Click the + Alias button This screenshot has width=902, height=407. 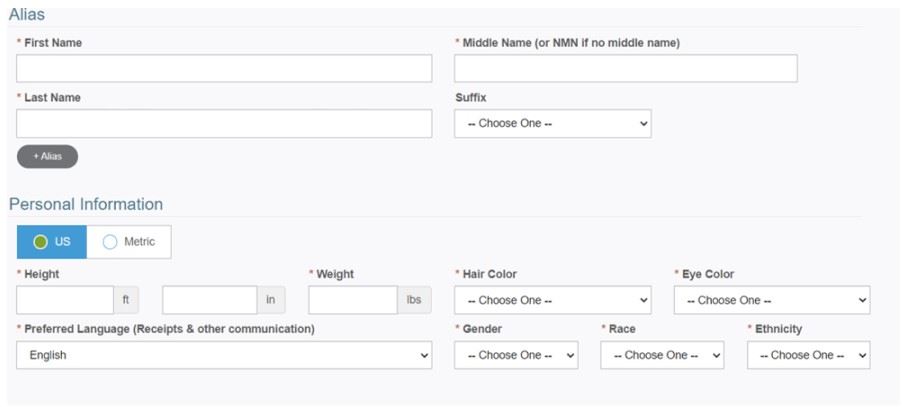point(47,157)
